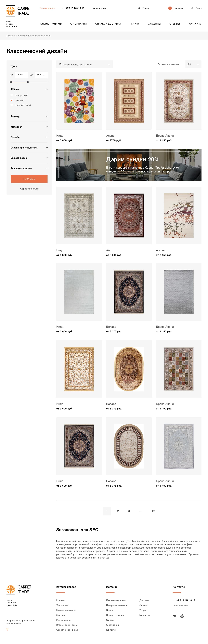
Task: Click the orange Показать button
Action: tap(29, 179)
